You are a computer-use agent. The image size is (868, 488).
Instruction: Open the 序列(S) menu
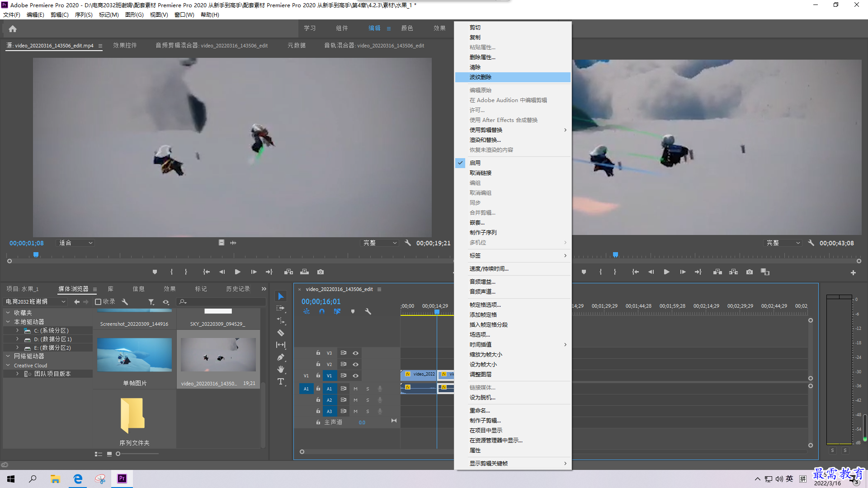84,14
